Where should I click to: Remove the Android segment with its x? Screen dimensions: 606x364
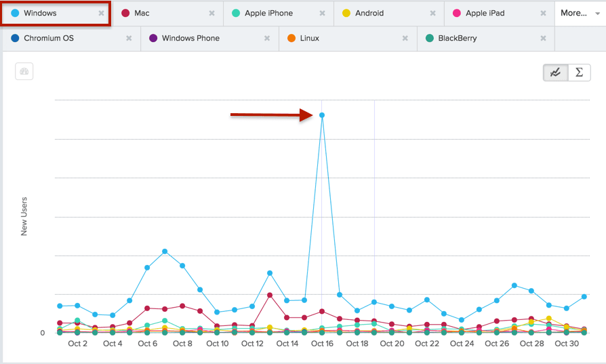click(432, 13)
